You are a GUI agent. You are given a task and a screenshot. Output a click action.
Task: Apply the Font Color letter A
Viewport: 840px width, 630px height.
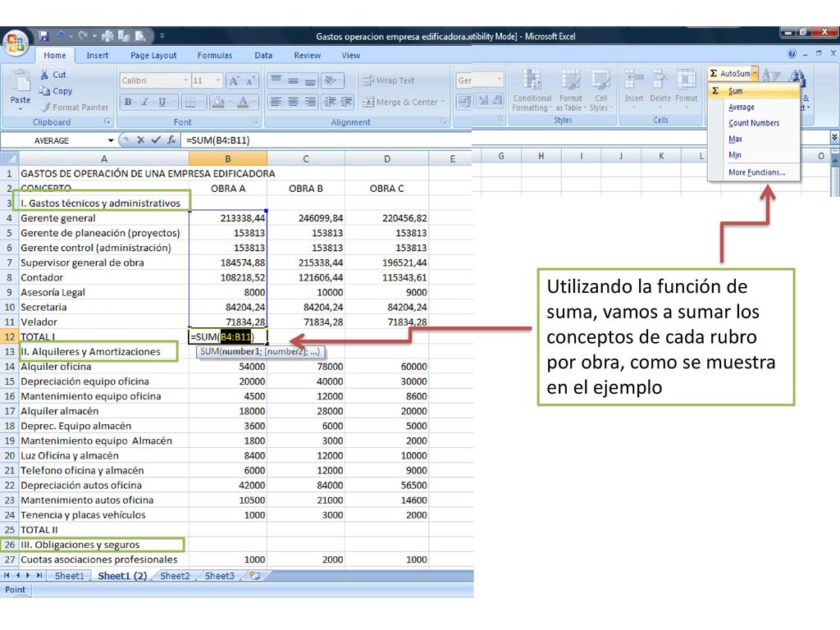[x=243, y=101]
